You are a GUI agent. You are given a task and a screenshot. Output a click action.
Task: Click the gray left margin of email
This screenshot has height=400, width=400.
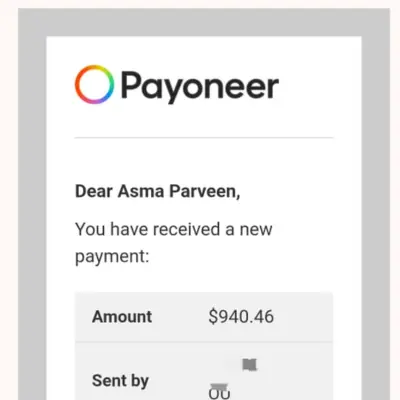pos(32,217)
